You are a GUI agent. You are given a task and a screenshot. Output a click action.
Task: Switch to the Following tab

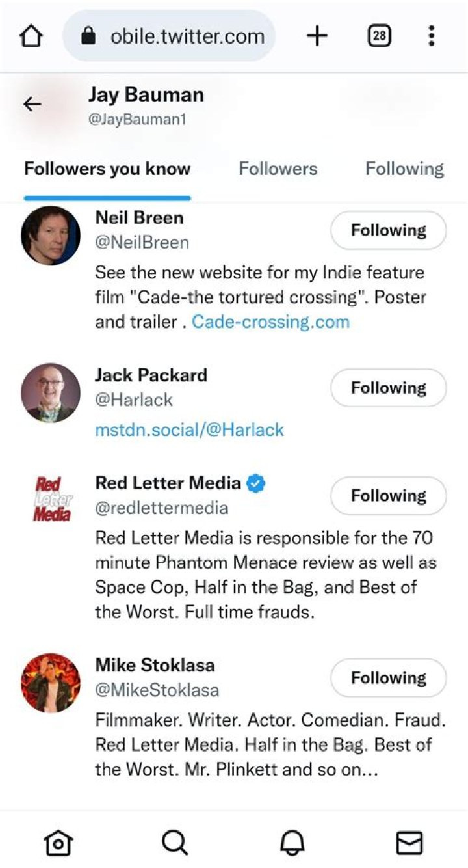coord(404,169)
